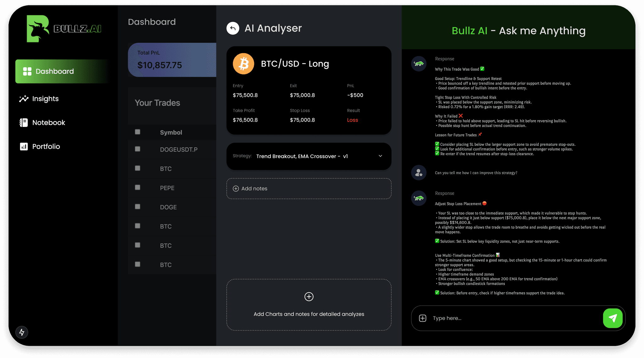Screen dimensions: 644x358
Task: Check the DOGEUSDT.P trade checkbox
Action: point(137,149)
